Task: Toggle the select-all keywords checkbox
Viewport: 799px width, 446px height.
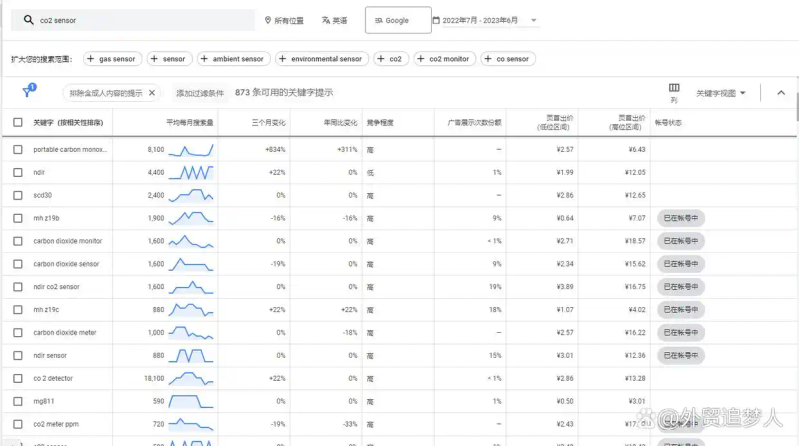Action: pos(18,122)
